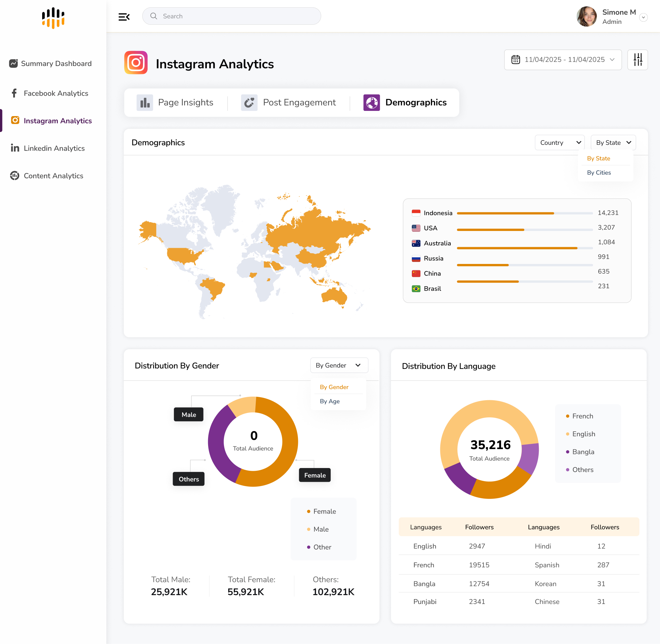This screenshot has height=644, width=660.
Task: Select By Cities option
Action: click(599, 173)
